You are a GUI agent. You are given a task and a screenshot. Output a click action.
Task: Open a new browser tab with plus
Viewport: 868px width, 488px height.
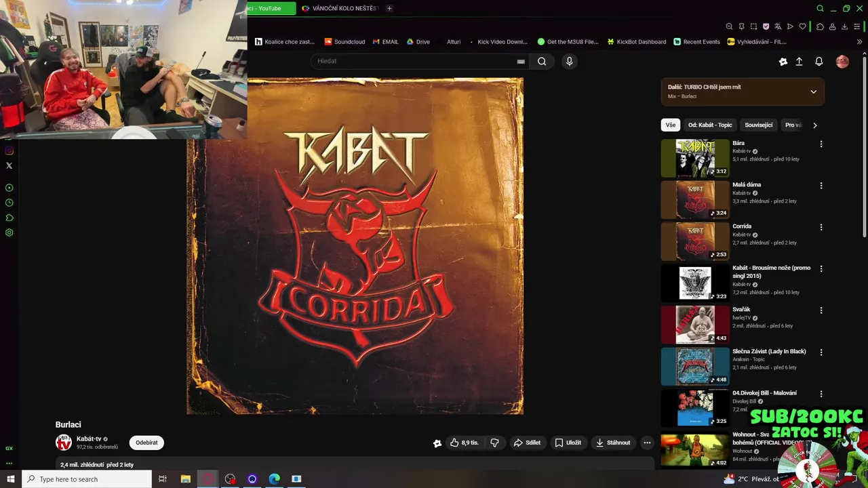(x=389, y=8)
